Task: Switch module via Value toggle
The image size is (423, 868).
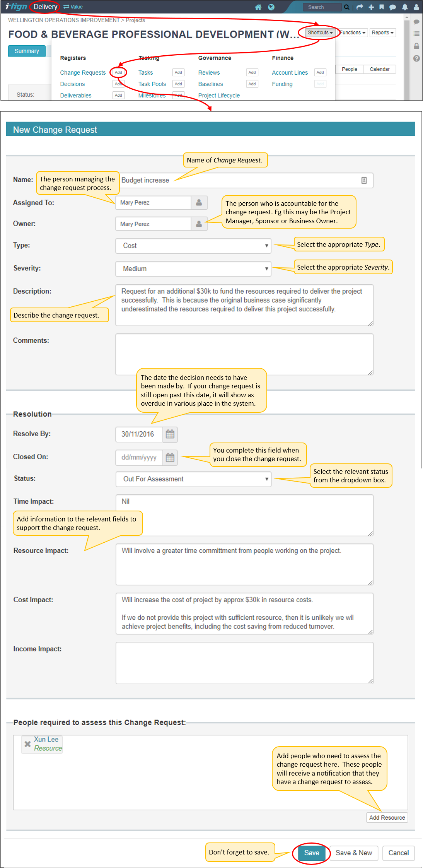Action: coord(73,7)
